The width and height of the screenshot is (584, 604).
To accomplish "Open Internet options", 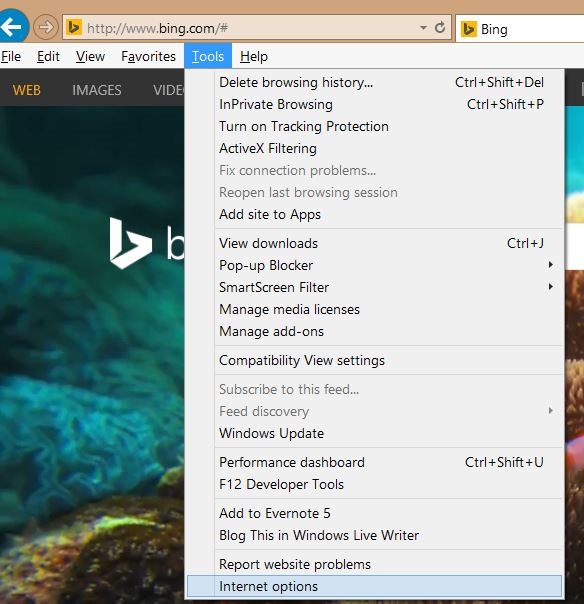I will (x=374, y=587).
